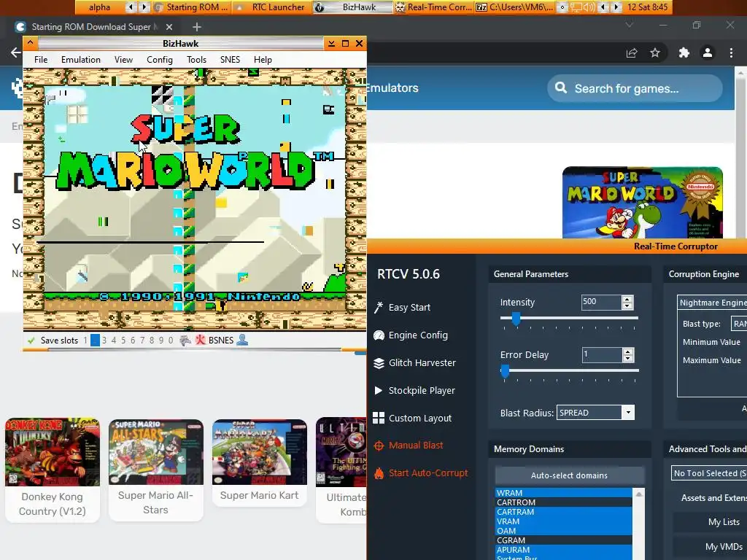Open the Config menu in BizHawk

click(x=160, y=60)
